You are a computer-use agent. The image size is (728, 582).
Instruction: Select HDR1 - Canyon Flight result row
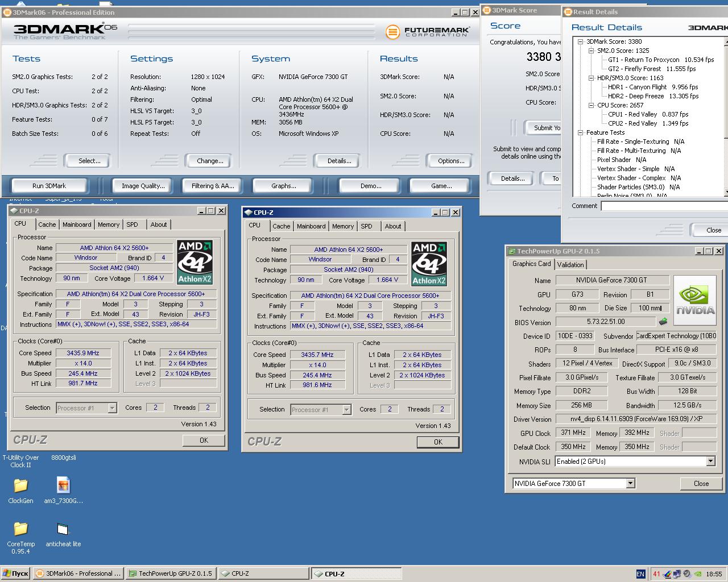pos(652,87)
